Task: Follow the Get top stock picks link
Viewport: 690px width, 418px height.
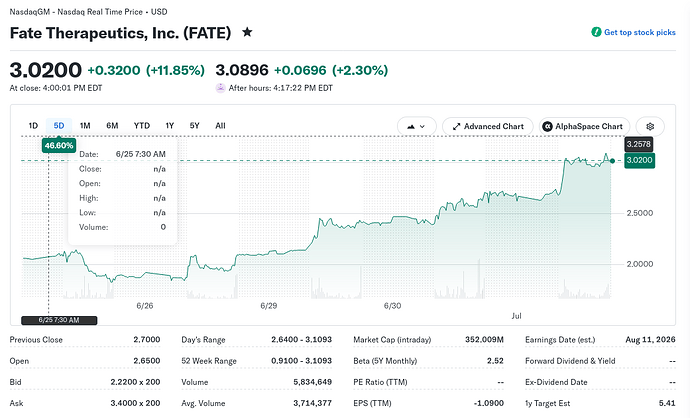Action: pos(639,32)
